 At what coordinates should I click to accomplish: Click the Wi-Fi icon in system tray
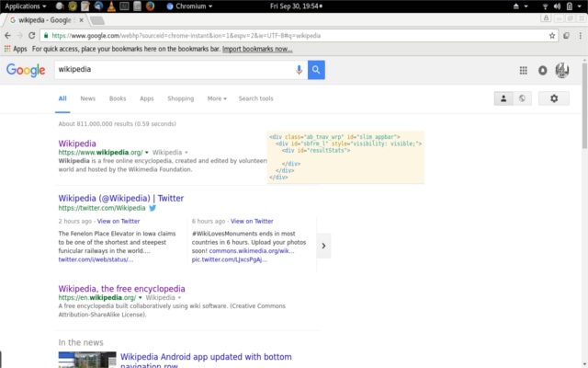pos(545,6)
